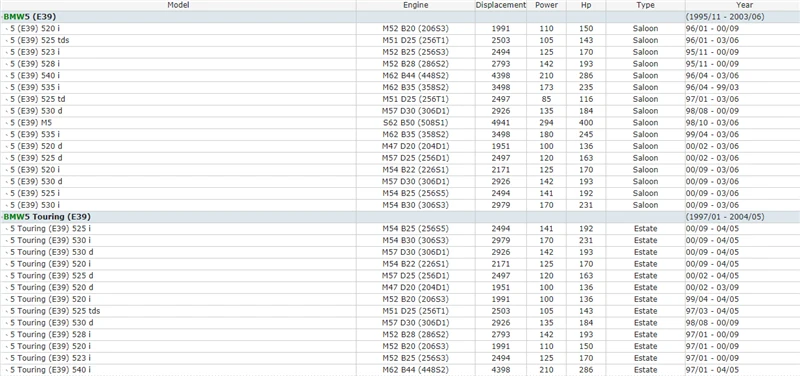Screen dimensions: 800x376
Task: Sort by the Type column header
Action: (645, 5)
